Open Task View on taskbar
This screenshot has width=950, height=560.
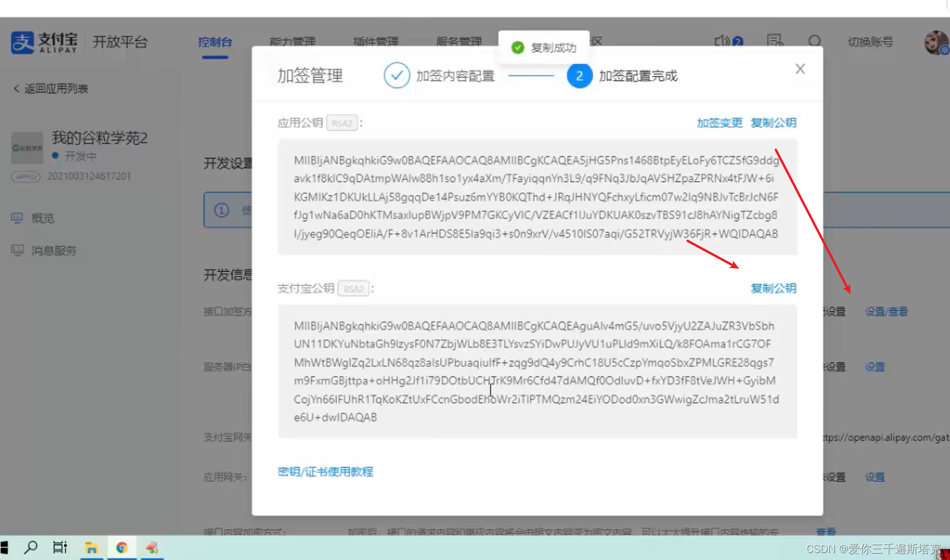click(60, 547)
